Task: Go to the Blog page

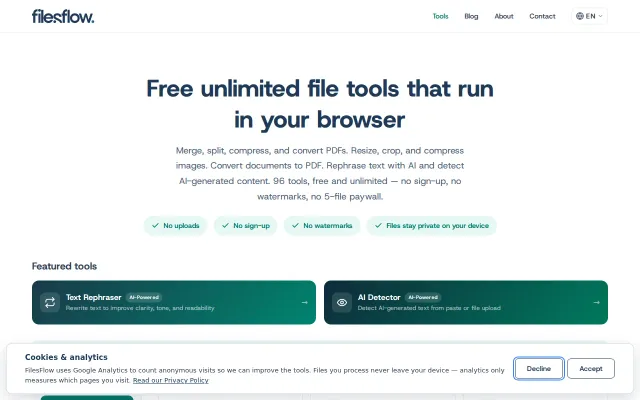Action: pyautogui.click(x=471, y=16)
